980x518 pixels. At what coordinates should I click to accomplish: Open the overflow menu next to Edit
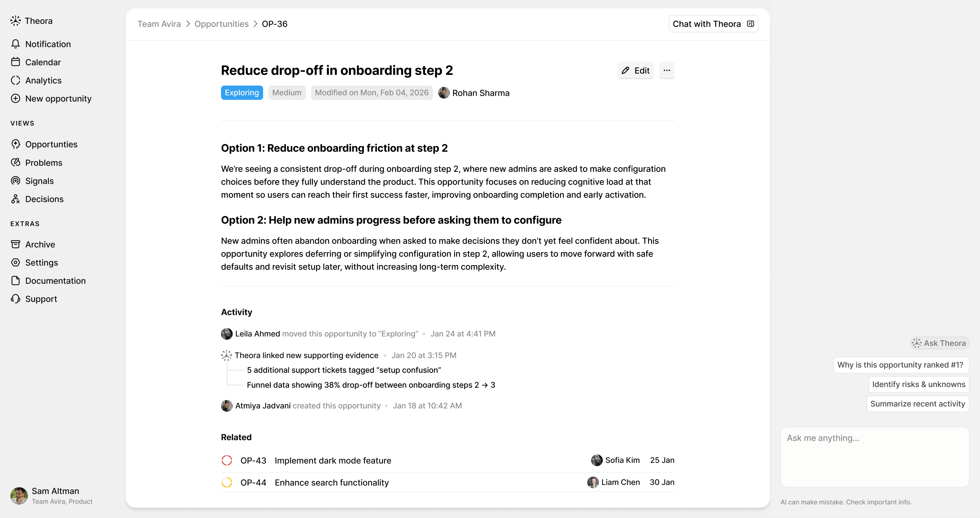667,70
